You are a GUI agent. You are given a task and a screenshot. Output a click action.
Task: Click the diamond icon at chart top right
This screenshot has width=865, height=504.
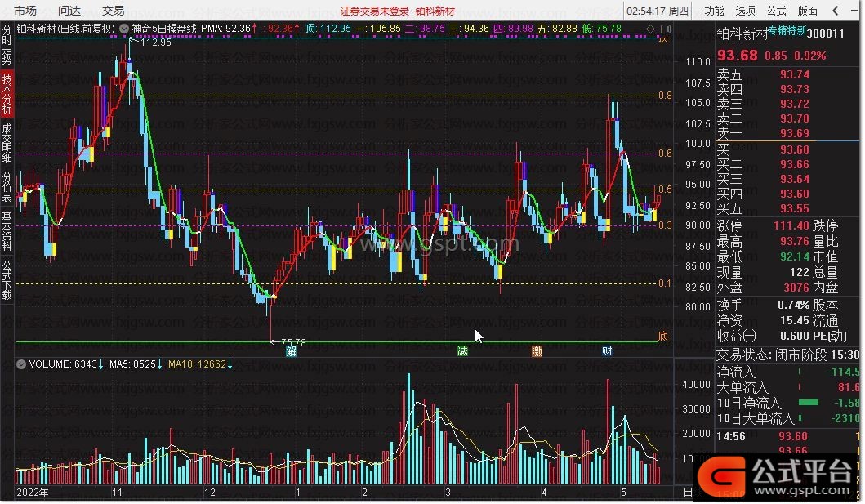point(652,29)
